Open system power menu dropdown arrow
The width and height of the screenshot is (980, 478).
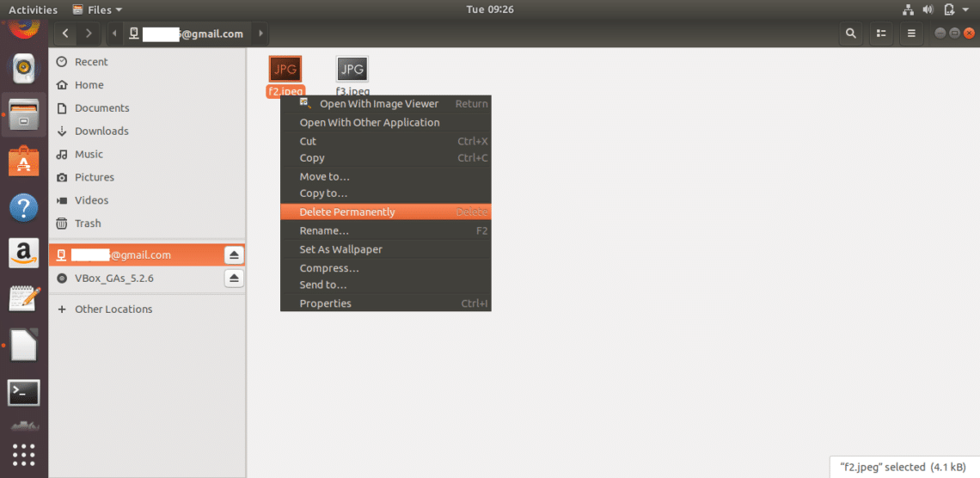click(965, 9)
